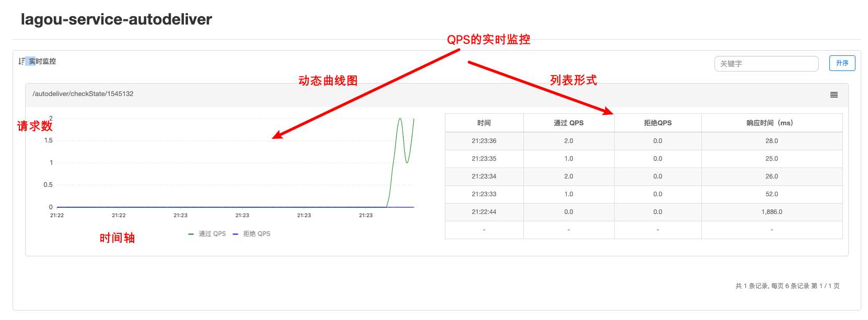This screenshot has width=868, height=320.
Task: Click the sort icon beside 实时监控
Action: click(x=21, y=61)
